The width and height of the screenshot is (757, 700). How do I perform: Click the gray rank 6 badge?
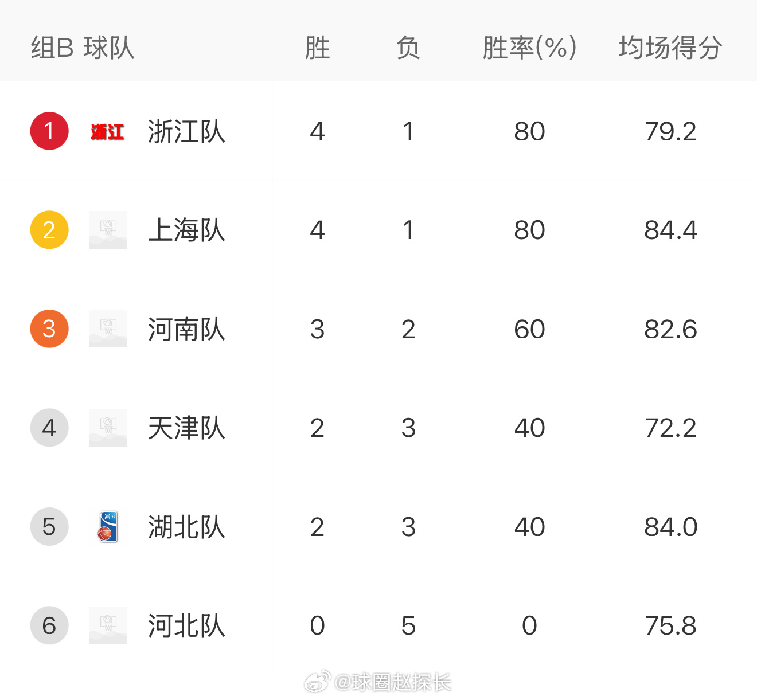click(49, 625)
